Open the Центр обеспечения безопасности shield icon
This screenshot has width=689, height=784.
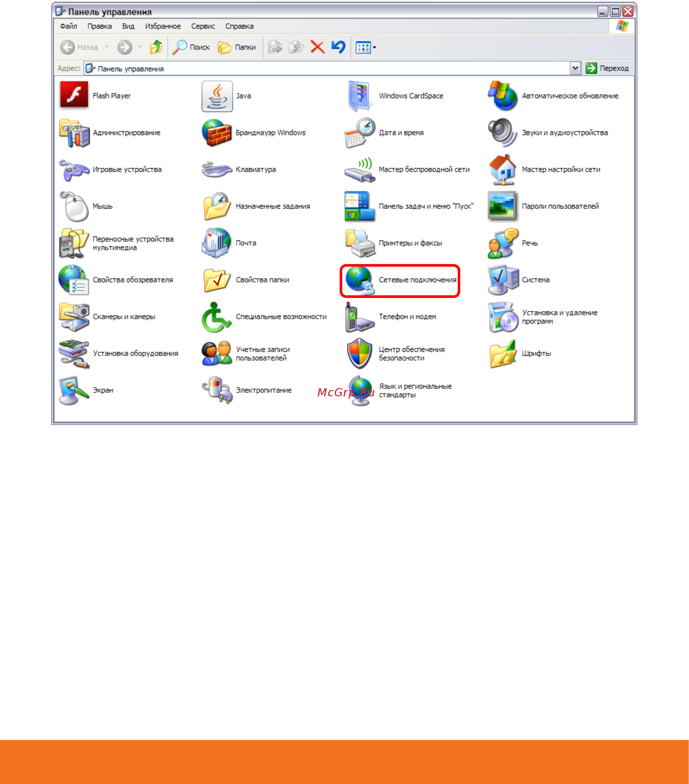pos(360,354)
